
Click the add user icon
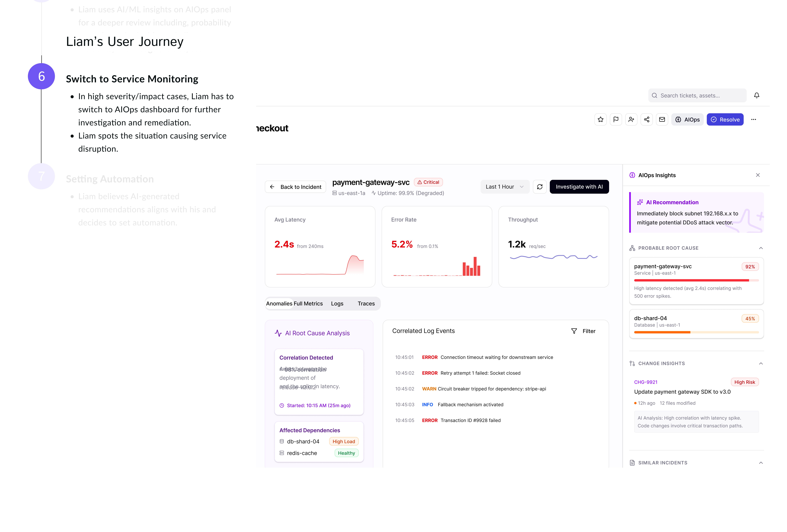point(631,120)
